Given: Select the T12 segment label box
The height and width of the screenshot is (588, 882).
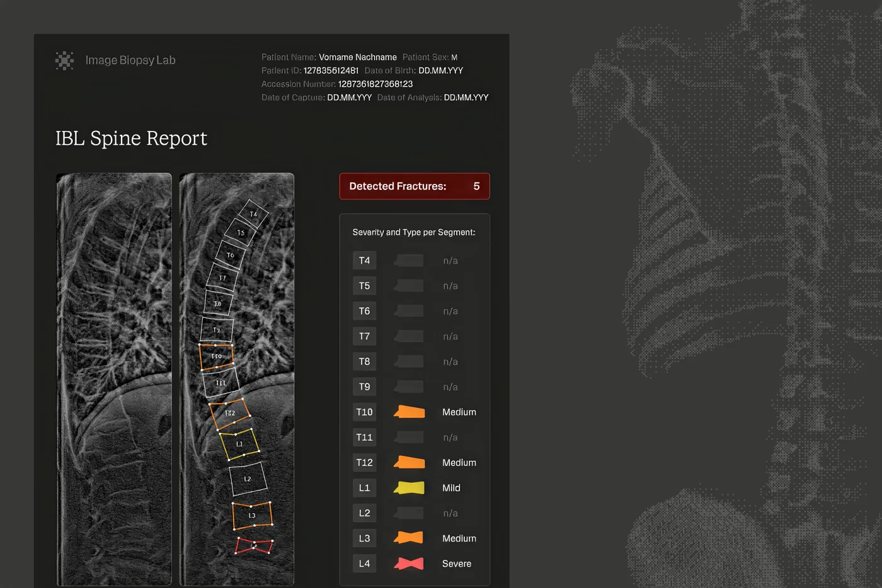Looking at the screenshot, I should pyautogui.click(x=364, y=462).
